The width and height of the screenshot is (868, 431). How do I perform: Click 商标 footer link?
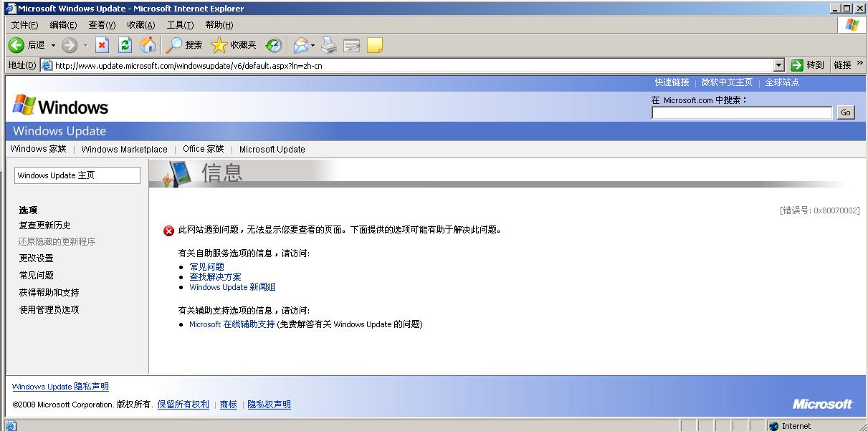pos(229,405)
